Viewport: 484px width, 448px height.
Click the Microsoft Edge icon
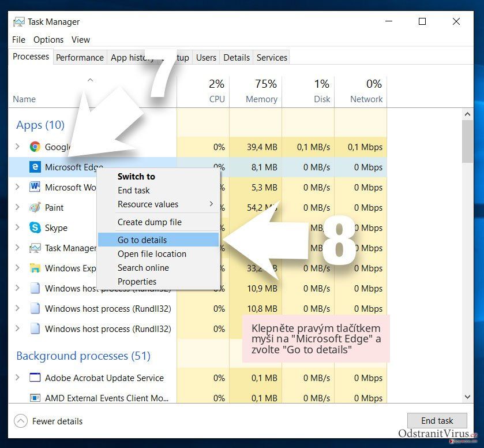coord(35,167)
